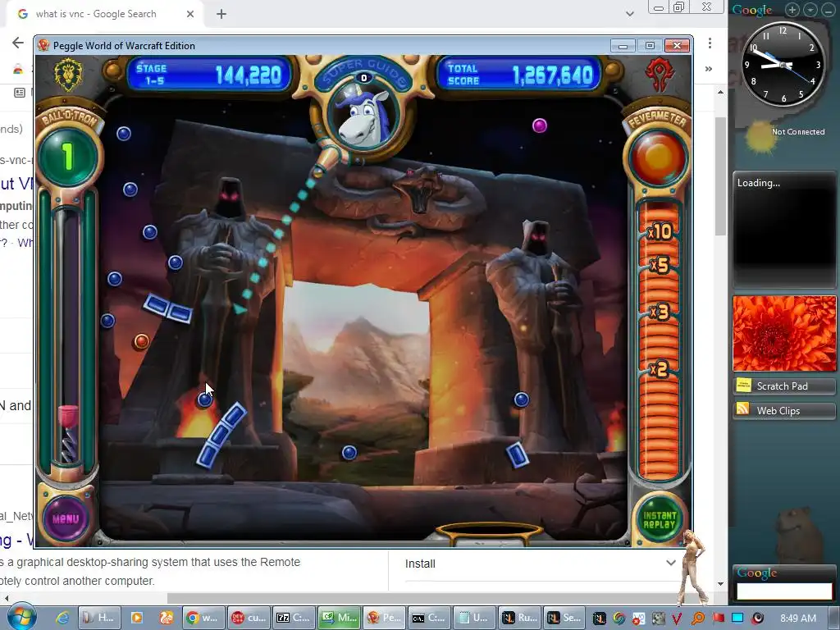Switch to the 'Se...' taskbar button

pos(564,618)
